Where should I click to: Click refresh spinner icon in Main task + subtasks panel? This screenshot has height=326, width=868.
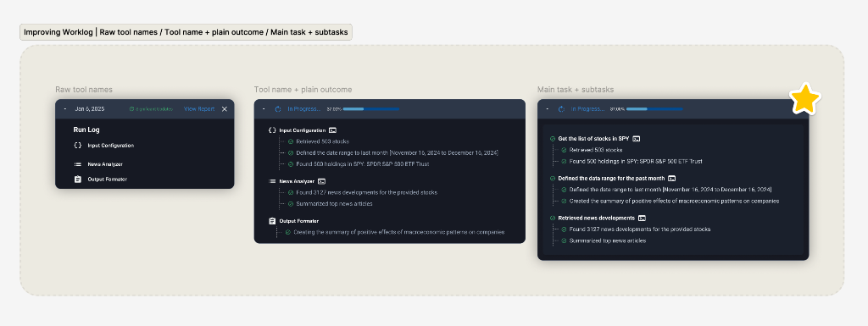(561, 109)
